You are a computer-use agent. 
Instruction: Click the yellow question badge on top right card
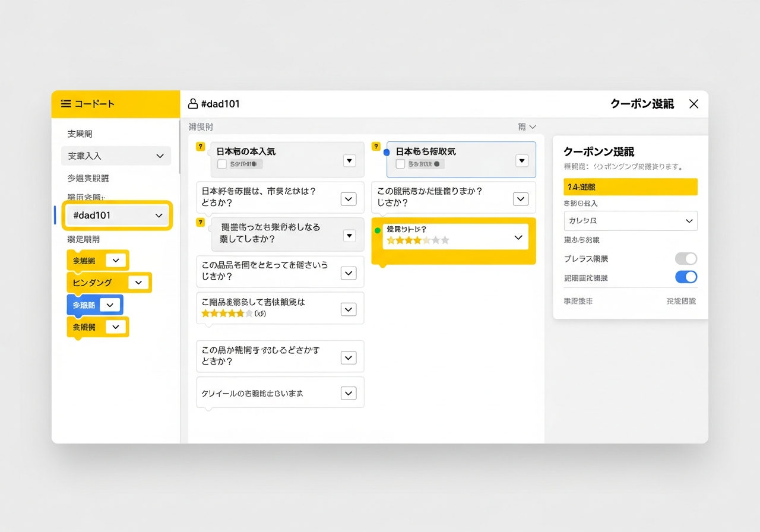(x=376, y=146)
